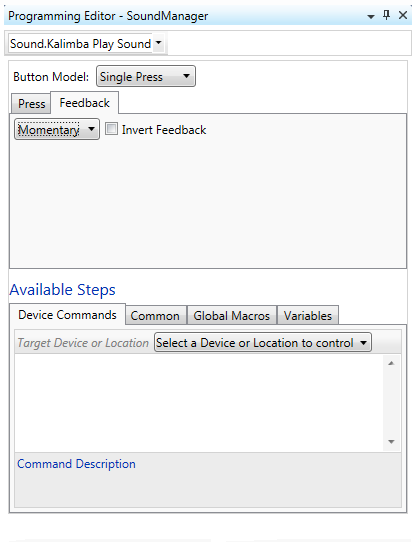Open the Common steps tab
413x542 pixels.
coord(156,316)
